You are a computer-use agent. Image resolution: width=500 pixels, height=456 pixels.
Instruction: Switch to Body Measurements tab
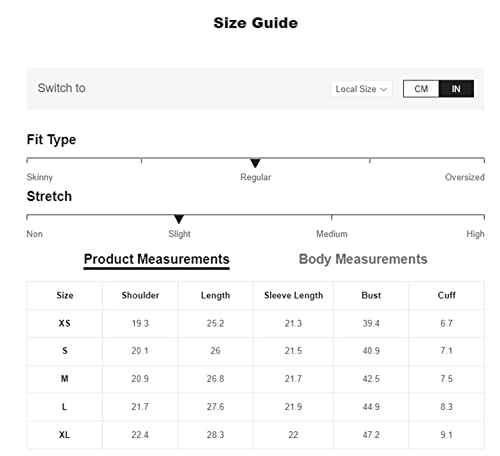coord(363,259)
